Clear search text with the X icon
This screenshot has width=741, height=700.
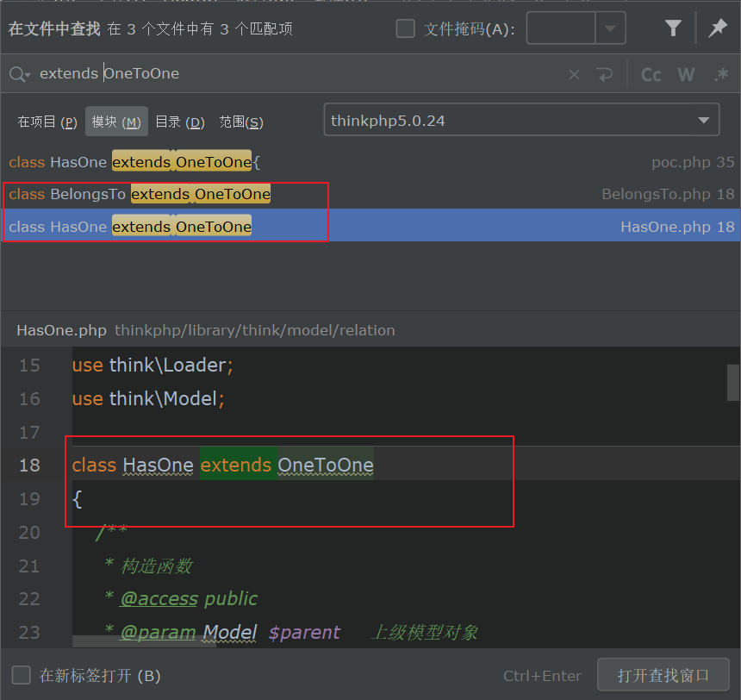tap(574, 75)
